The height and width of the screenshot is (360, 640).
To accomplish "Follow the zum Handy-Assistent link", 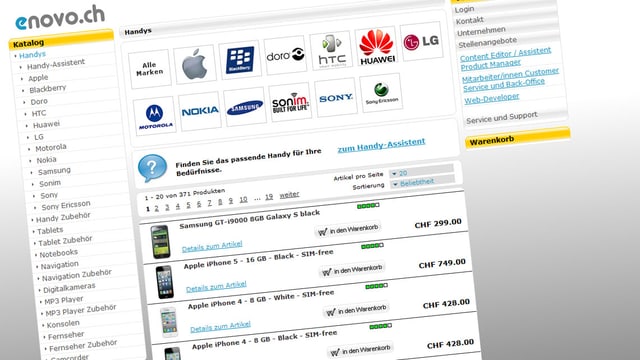I will (x=381, y=145).
